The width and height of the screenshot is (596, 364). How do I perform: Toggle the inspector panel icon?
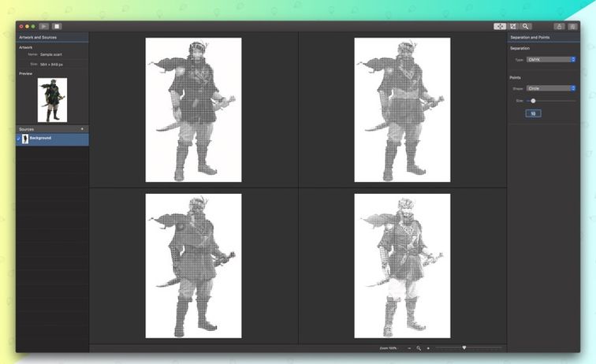pyautogui.click(x=572, y=26)
